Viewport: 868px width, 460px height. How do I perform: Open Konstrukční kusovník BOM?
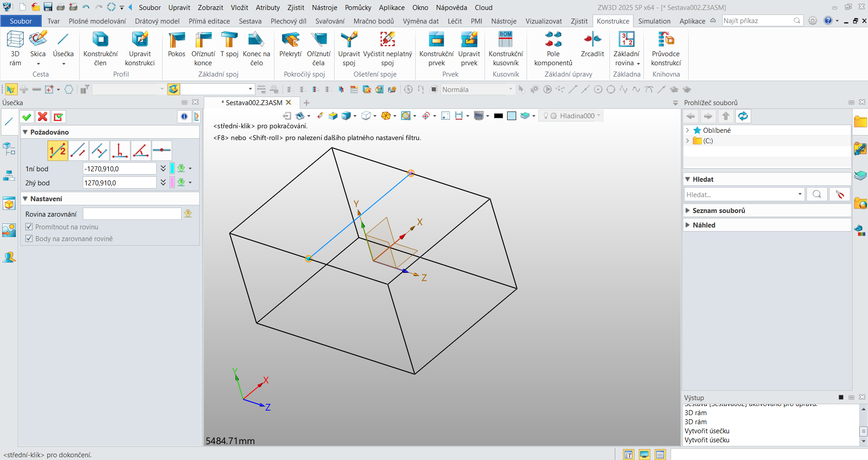506,48
